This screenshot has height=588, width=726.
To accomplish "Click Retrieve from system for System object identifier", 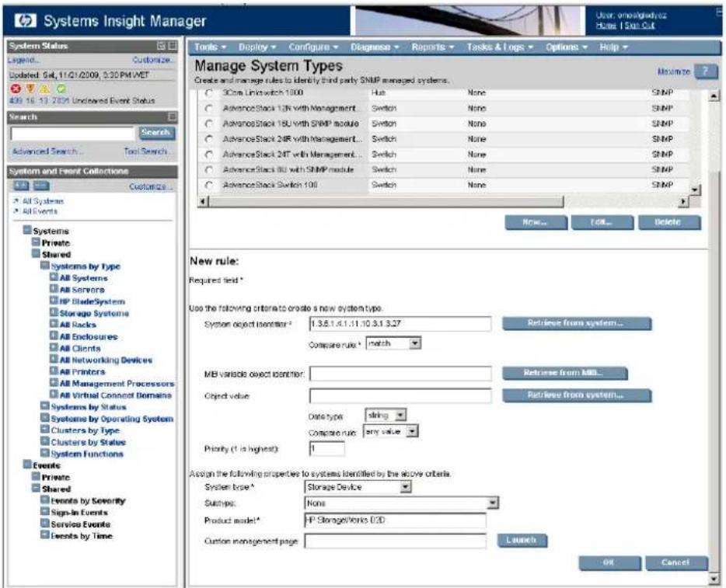I will point(577,323).
